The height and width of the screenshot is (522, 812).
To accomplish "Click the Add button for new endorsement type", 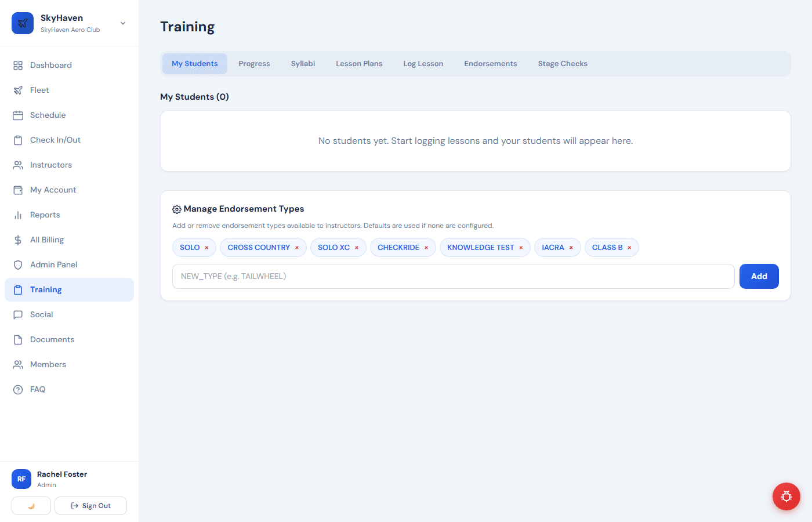I will (x=759, y=276).
